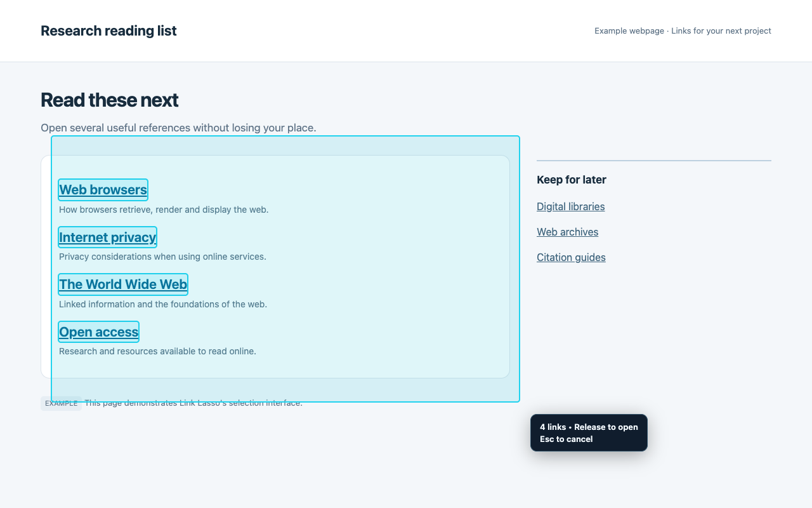Click 'How browsers retrieve, render and display' description
The height and width of the screenshot is (508, 812).
coord(164,210)
